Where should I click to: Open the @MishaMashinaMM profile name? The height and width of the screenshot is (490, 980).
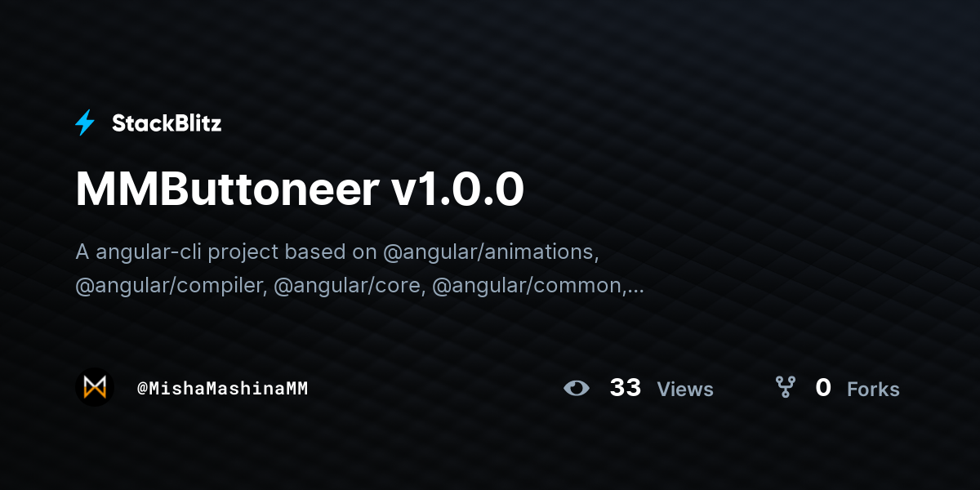tap(223, 389)
